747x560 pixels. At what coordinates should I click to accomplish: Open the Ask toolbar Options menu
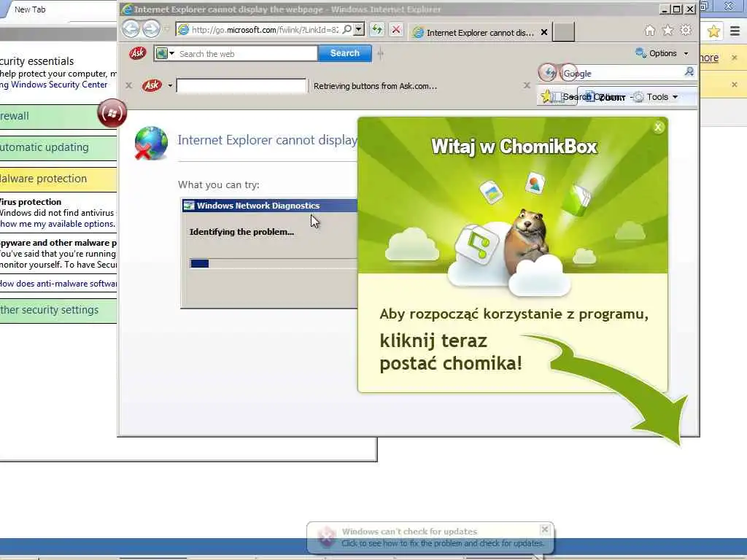coord(662,53)
